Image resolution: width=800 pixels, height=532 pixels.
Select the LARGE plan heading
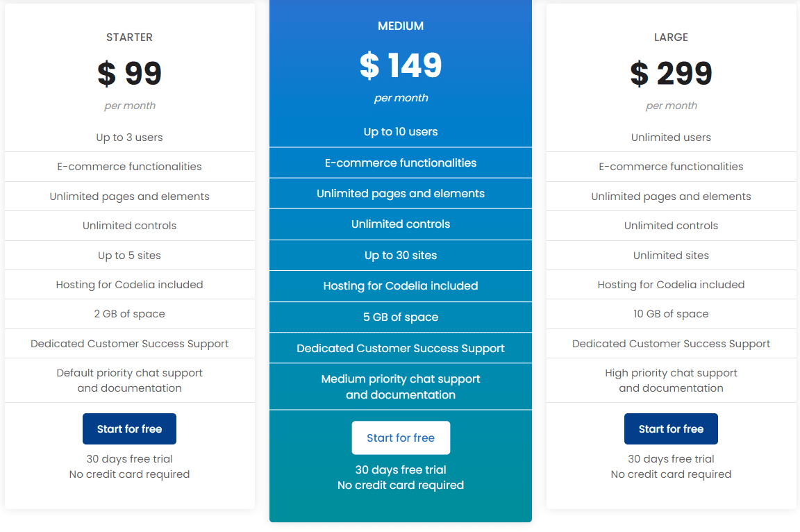671,38
